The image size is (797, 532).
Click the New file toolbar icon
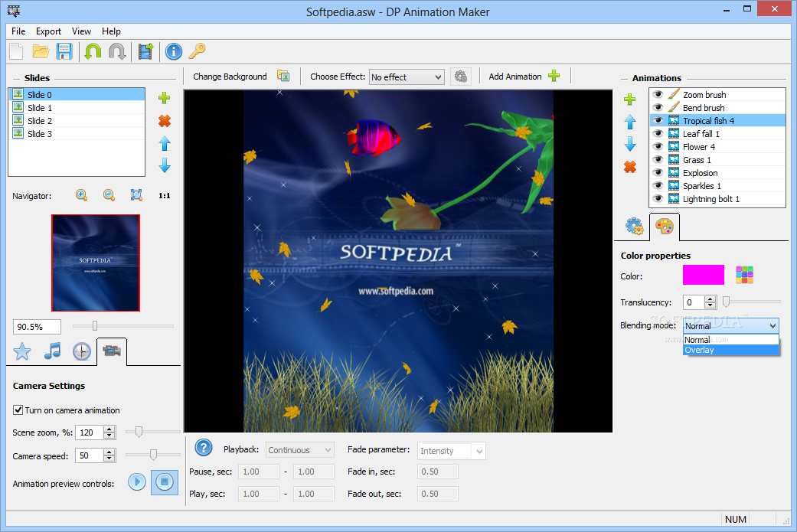coord(17,51)
